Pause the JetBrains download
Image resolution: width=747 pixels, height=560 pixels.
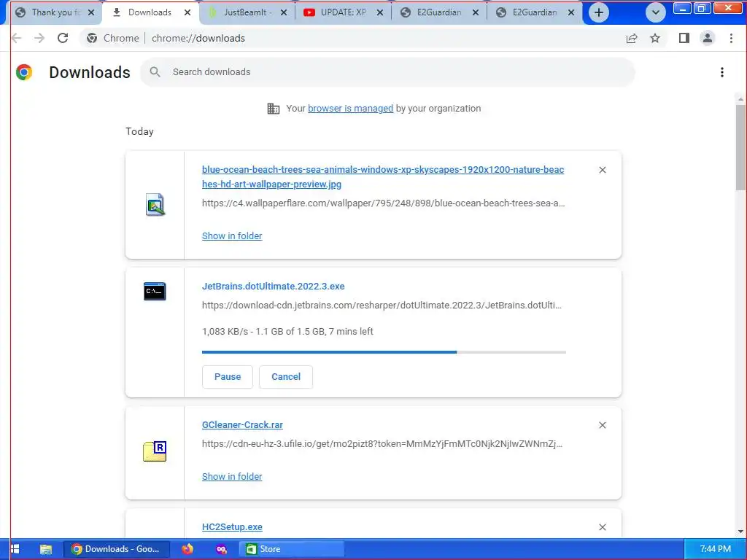pyautogui.click(x=228, y=377)
